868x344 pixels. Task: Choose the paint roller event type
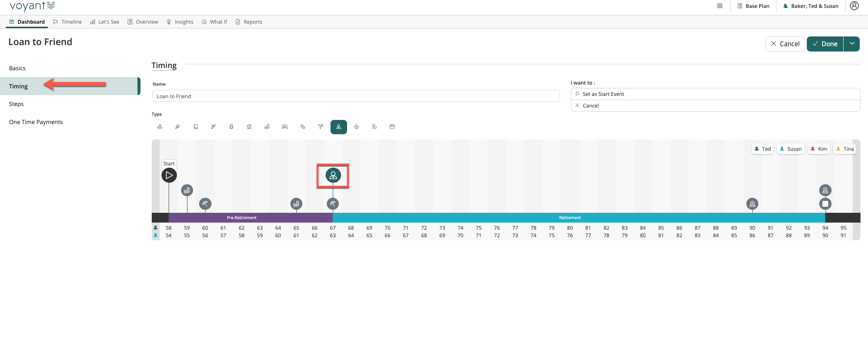pyautogui.click(x=320, y=127)
